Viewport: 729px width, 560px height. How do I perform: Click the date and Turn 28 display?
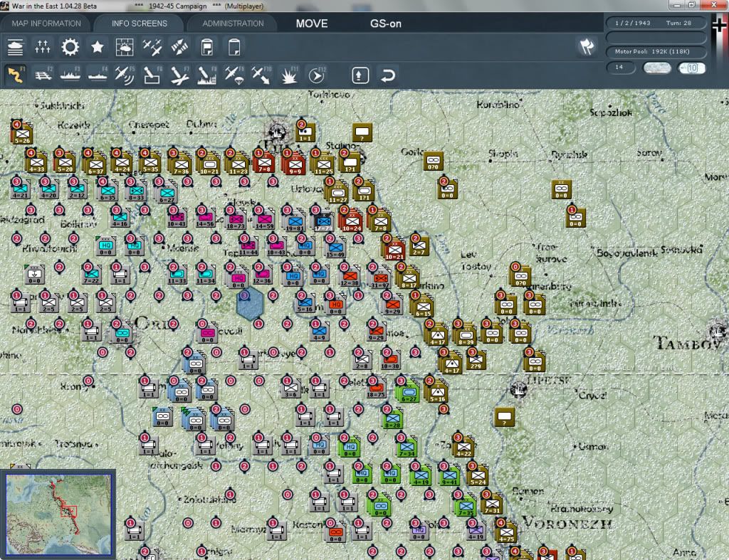coord(656,23)
